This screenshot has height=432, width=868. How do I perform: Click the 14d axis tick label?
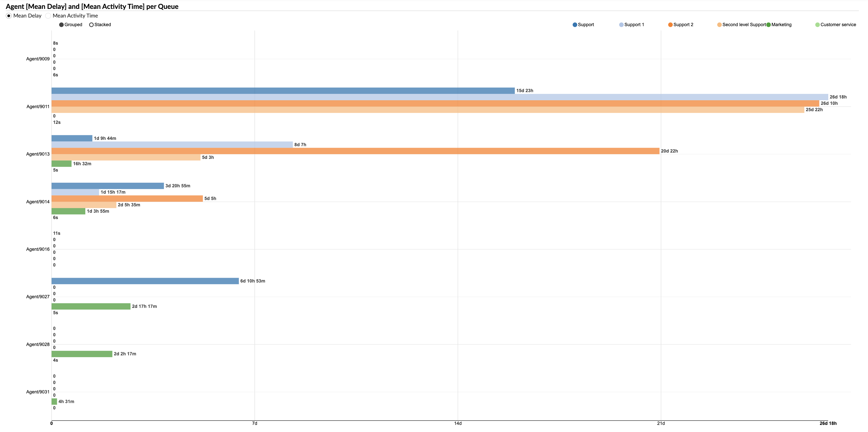[x=458, y=424]
